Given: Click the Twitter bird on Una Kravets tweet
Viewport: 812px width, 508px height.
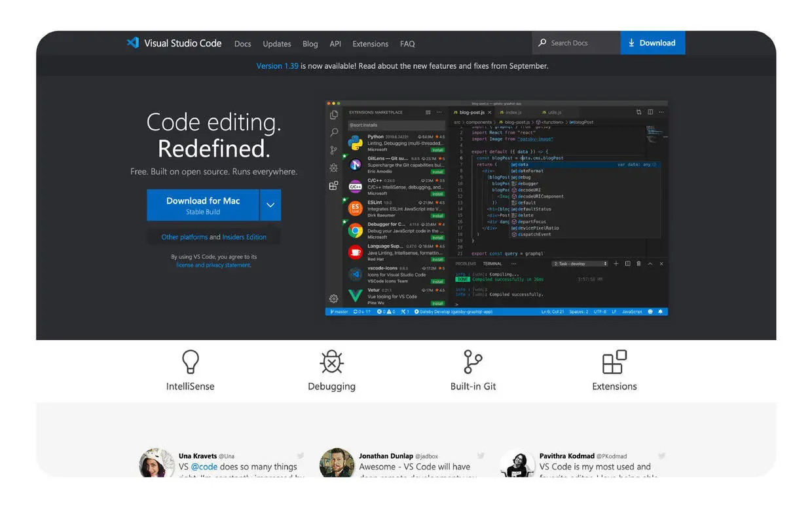Looking at the screenshot, I should pyautogui.click(x=301, y=456).
